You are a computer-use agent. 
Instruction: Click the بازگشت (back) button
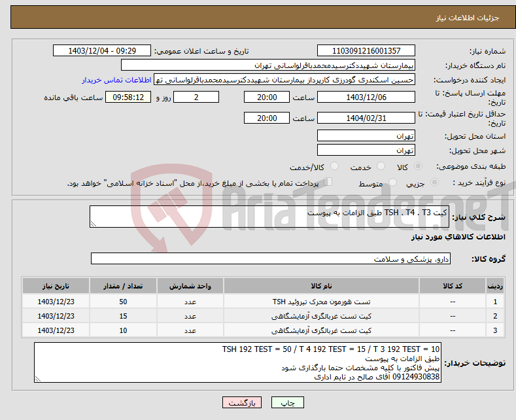(x=242, y=402)
